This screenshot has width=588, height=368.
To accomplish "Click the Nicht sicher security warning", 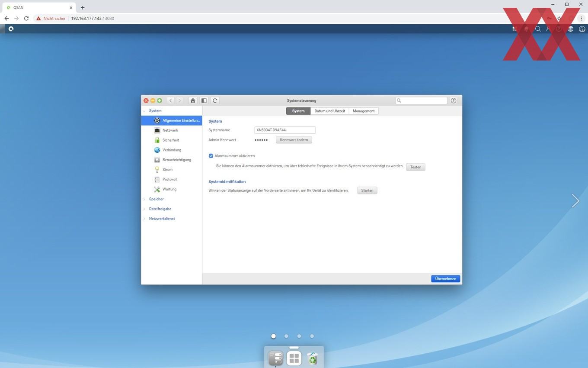I will (x=51, y=19).
